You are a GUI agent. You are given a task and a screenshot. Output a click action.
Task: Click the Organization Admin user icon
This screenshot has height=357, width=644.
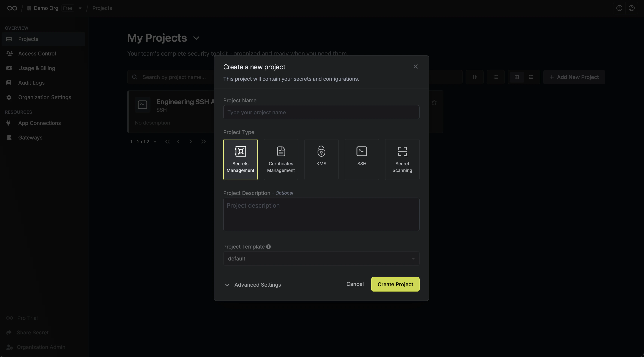point(10,347)
